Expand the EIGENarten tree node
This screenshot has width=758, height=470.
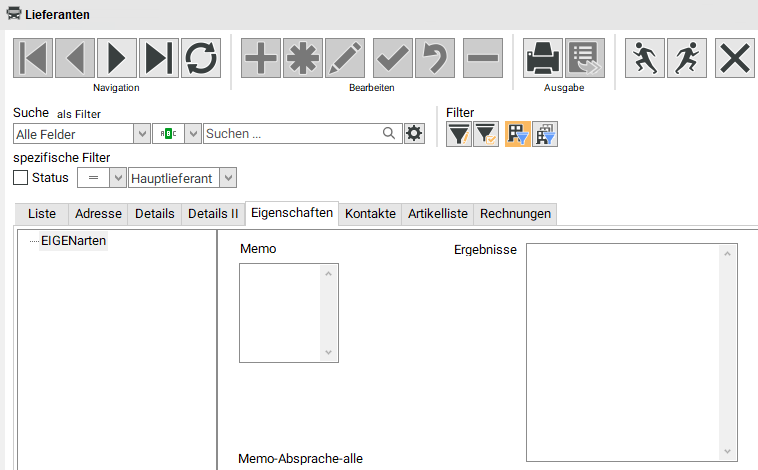point(73,240)
